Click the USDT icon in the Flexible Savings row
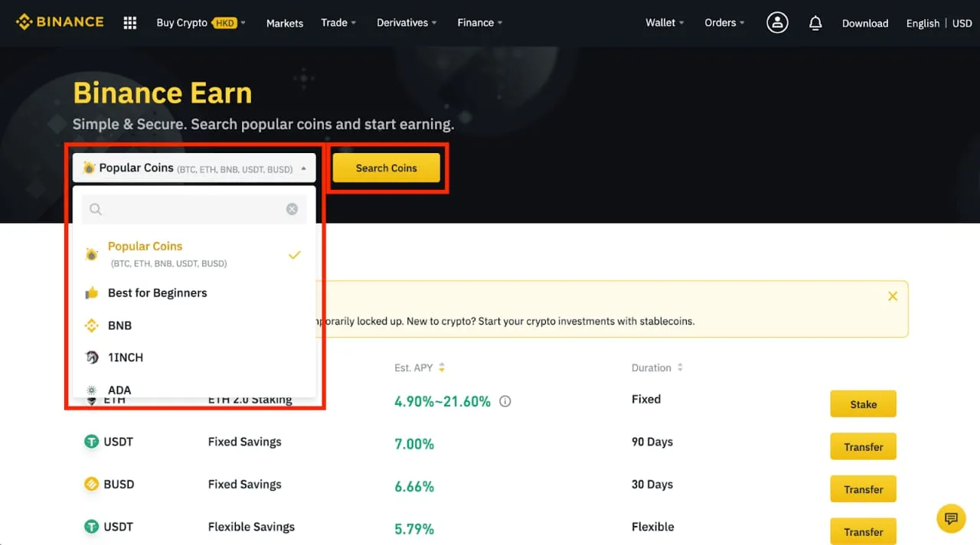The image size is (980, 545). (91, 527)
